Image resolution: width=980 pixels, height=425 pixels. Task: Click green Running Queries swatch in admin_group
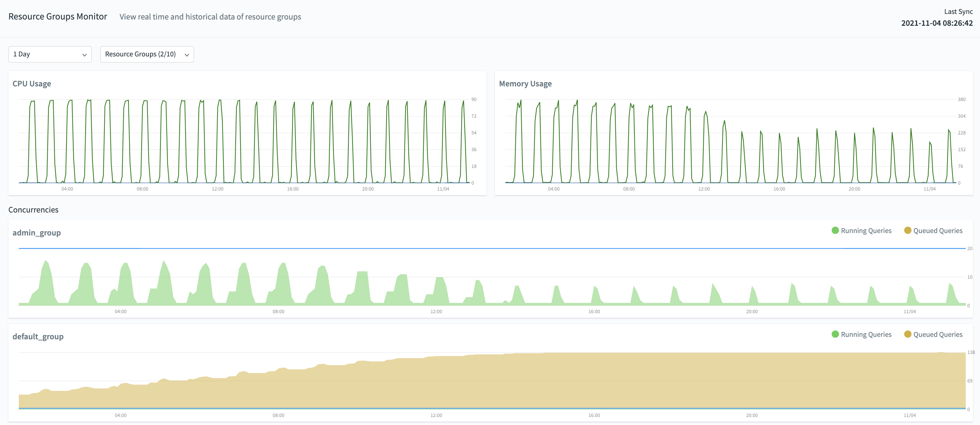835,230
